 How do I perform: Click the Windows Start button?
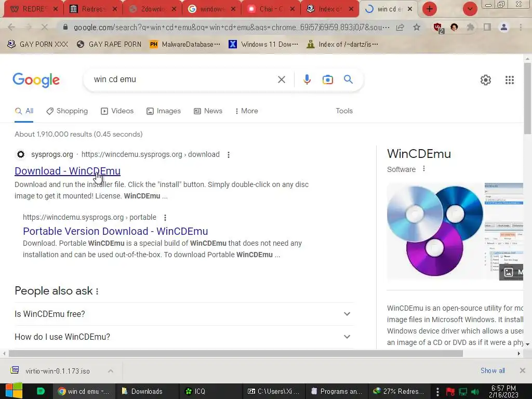(x=14, y=391)
